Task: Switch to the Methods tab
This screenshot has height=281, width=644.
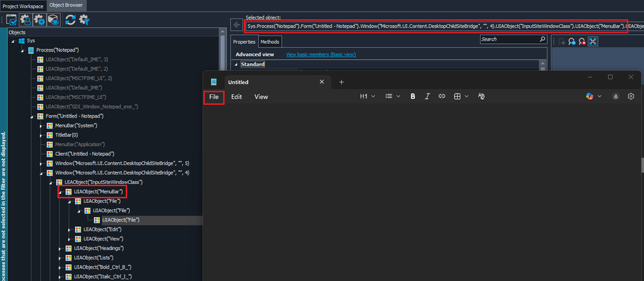Action: click(x=270, y=42)
